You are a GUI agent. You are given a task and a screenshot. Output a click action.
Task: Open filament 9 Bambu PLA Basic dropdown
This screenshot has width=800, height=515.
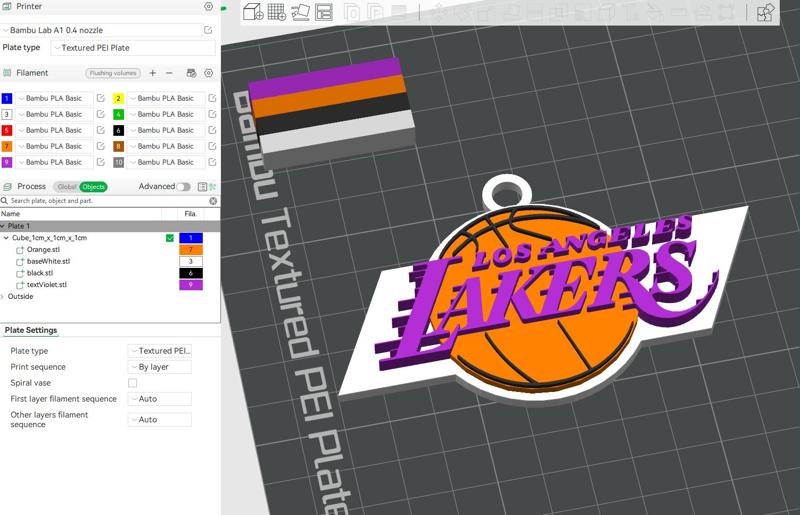pyautogui.click(x=54, y=162)
